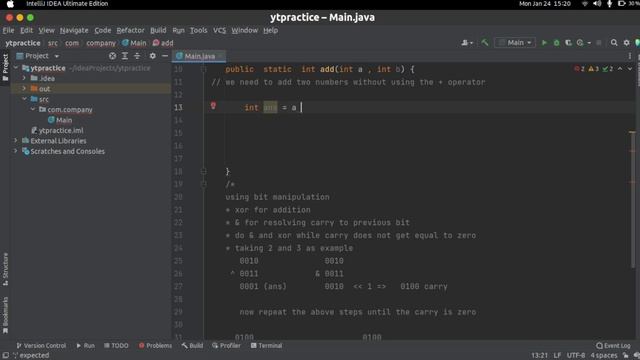The image size is (640, 360).
Task: Open the Terminal tool window
Action: (266, 345)
